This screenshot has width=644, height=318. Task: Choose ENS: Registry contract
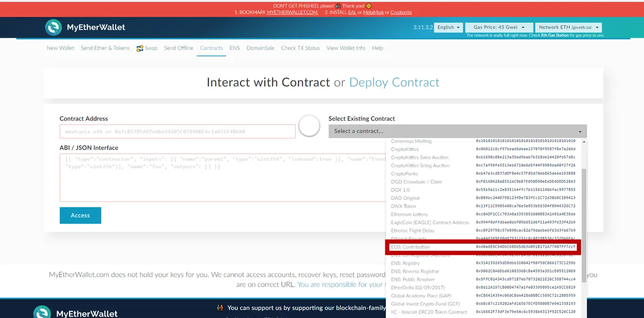coord(483,263)
